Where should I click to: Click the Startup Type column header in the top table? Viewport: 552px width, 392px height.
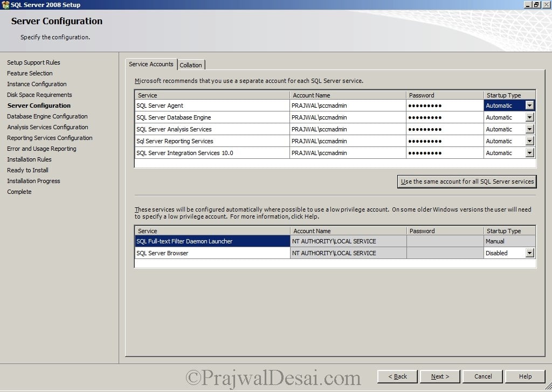(x=510, y=95)
